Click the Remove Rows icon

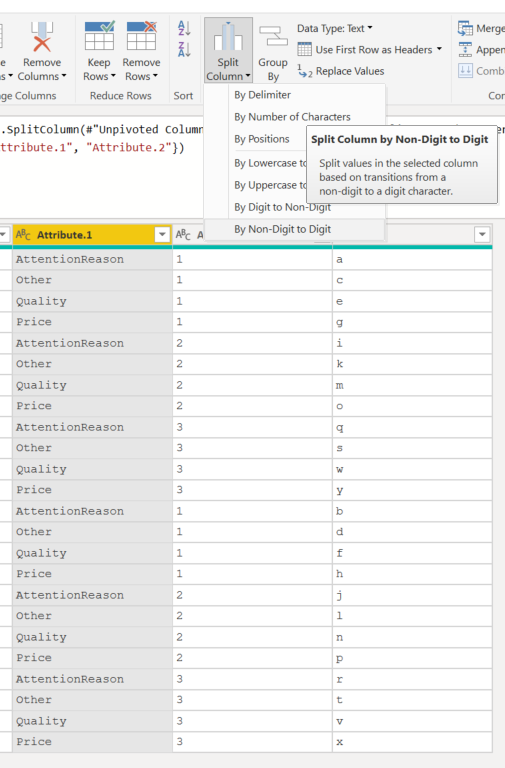[x=142, y=36]
